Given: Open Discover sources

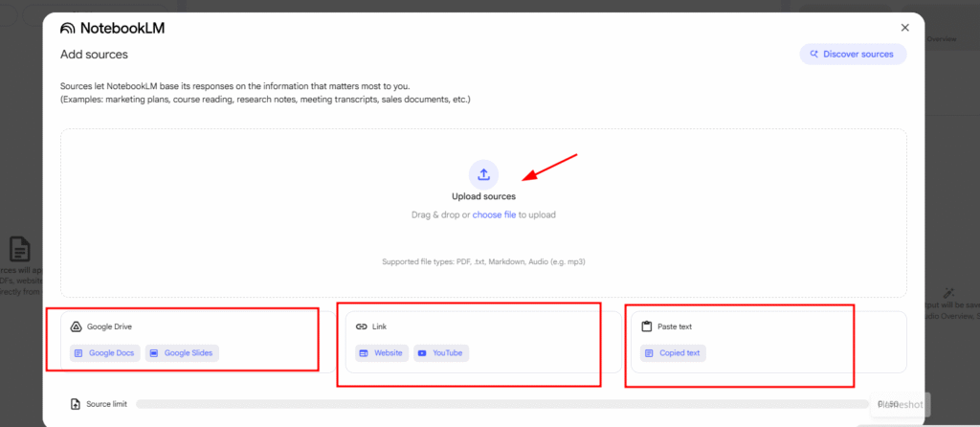Looking at the screenshot, I should pos(853,54).
